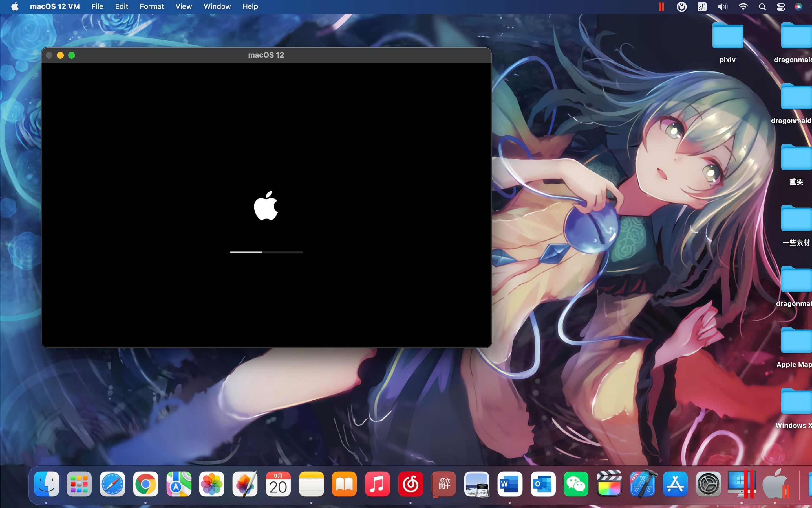Open Photos app in the Dock

point(212,484)
